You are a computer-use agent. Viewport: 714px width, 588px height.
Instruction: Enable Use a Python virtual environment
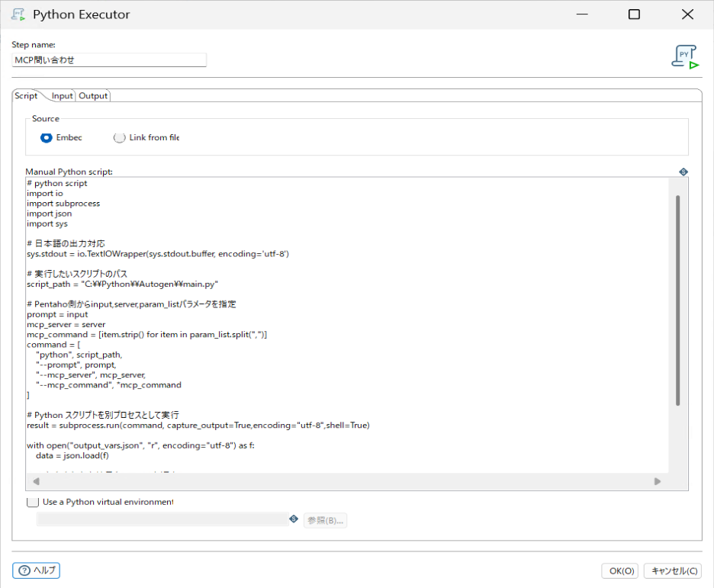pos(33,502)
